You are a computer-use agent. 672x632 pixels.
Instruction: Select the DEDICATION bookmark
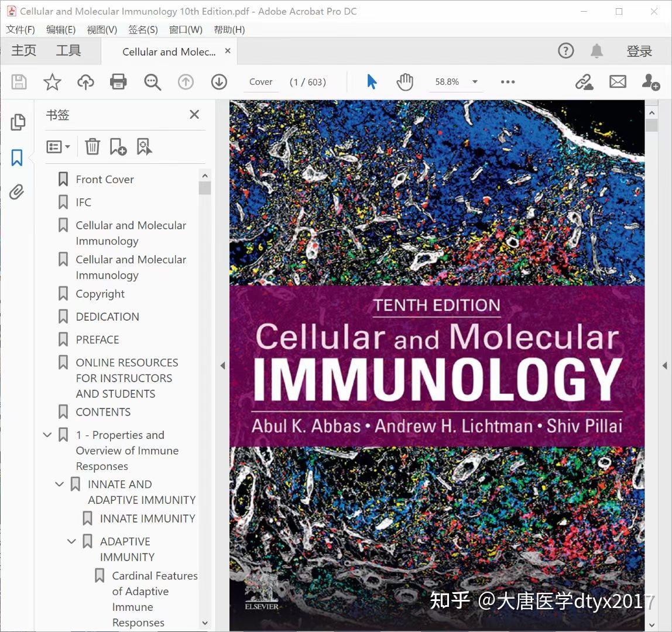[x=107, y=317]
